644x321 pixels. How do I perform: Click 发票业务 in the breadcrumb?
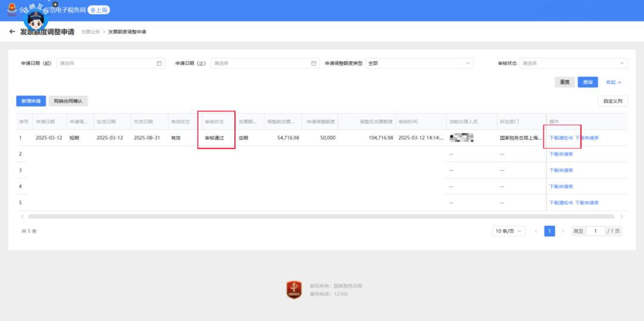90,32
